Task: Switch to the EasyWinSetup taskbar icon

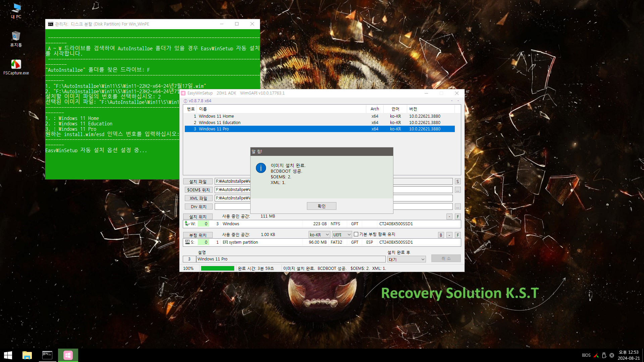Action: pyautogui.click(x=68, y=355)
